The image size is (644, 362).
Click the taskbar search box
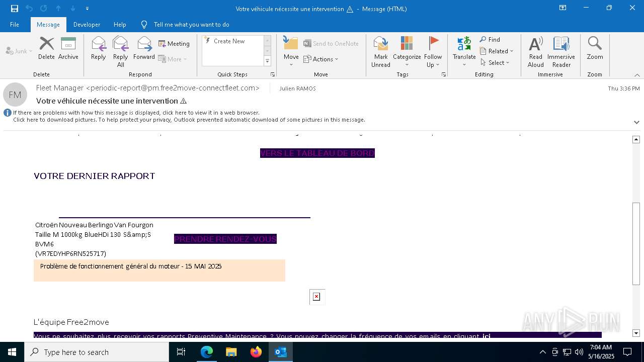(x=97, y=352)
